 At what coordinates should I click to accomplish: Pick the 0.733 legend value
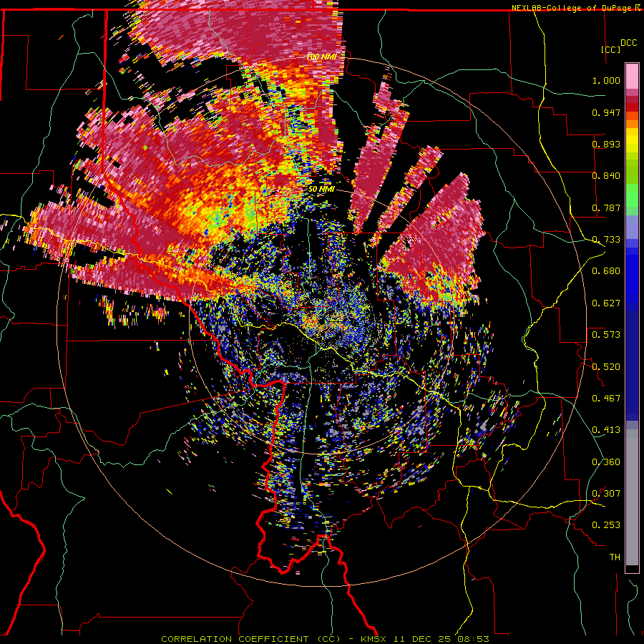606,240
